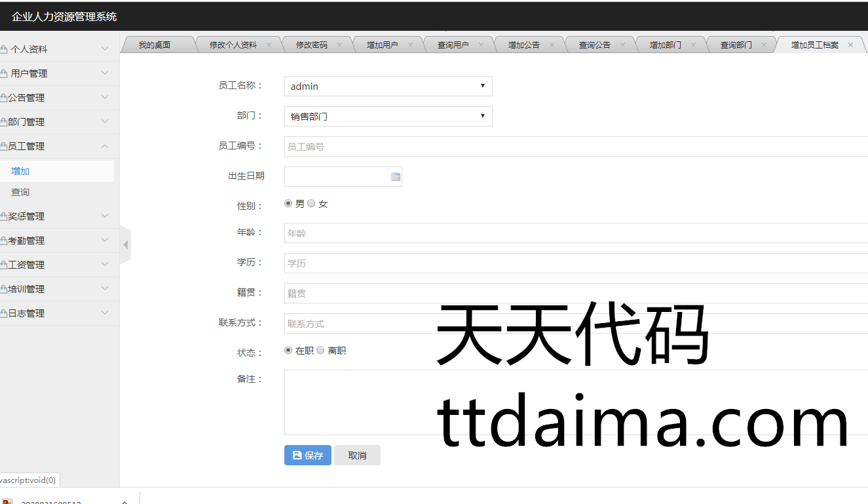The image size is (868, 504).
Task: Open the calendar picker for 出生日期
Action: coord(395,177)
